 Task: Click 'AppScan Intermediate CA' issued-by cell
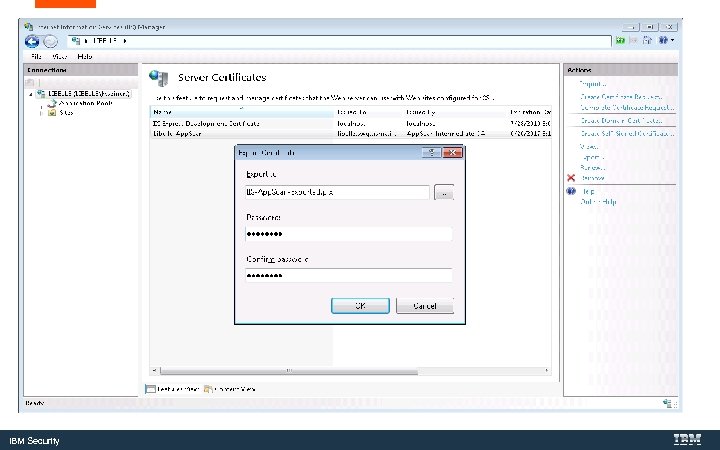coord(445,134)
